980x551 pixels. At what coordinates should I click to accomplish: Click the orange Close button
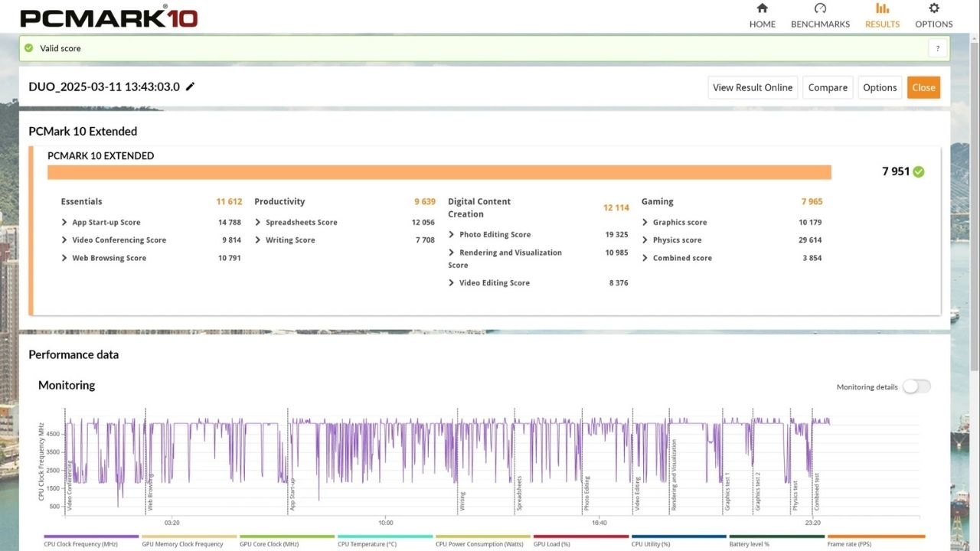click(x=923, y=87)
